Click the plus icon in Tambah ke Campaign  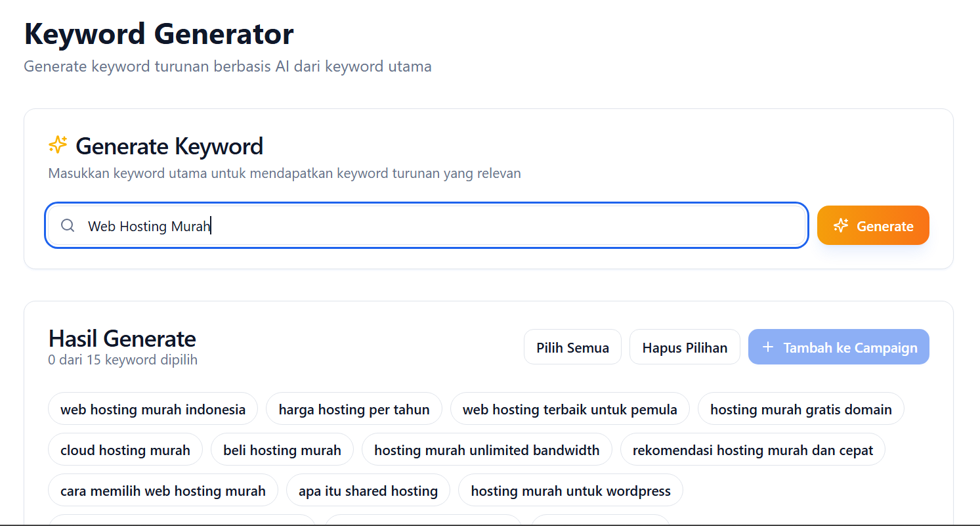768,347
